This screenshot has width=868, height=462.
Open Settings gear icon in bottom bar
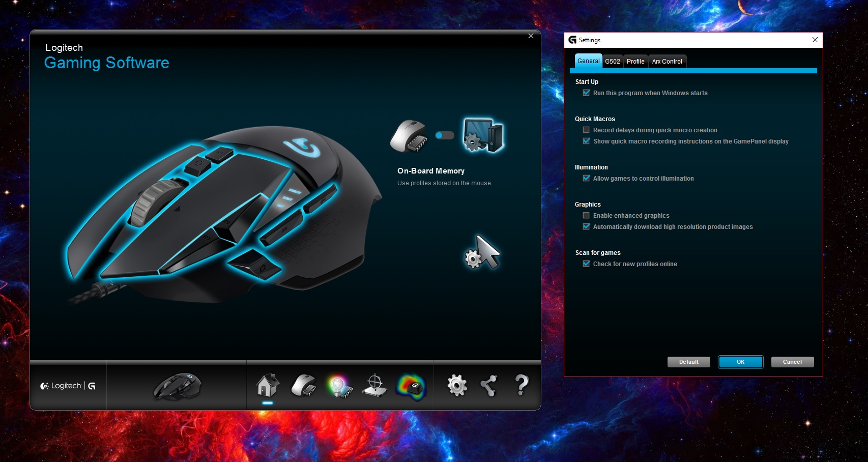click(x=457, y=385)
